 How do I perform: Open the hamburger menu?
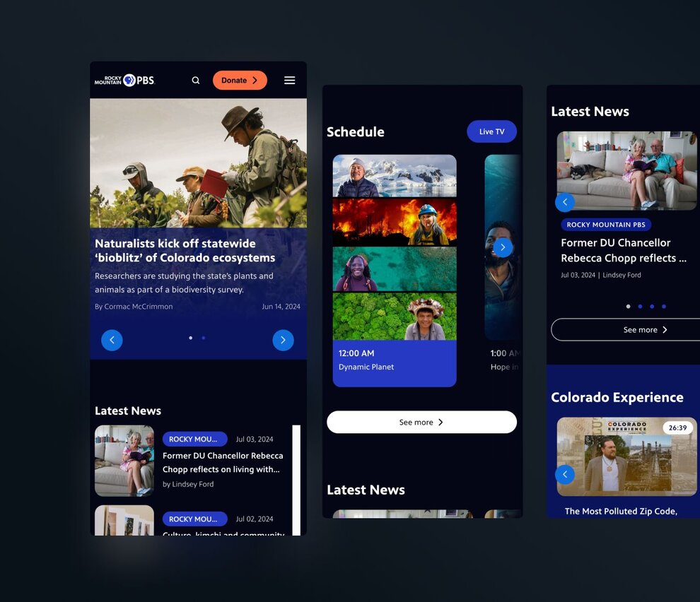[x=290, y=81]
